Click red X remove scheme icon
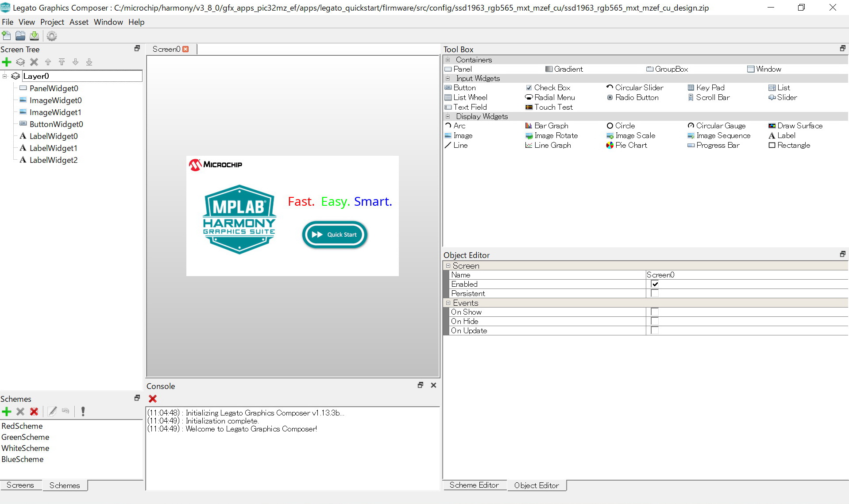Screen dimensions: 849x504 (34, 412)
